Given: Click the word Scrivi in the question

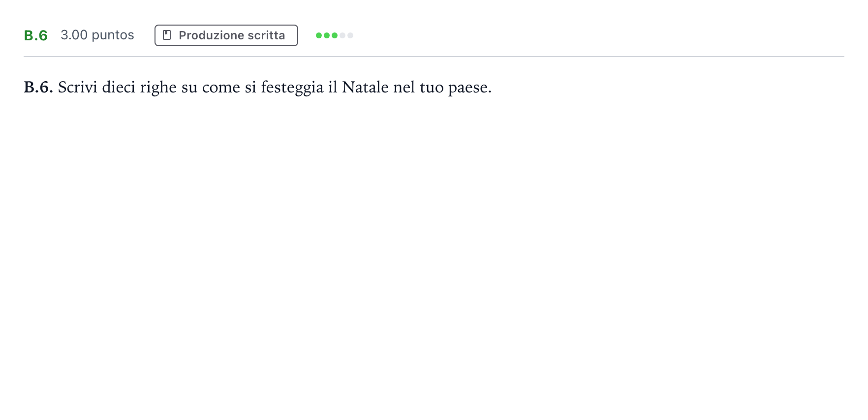Looking at the screenshot, I should (x=78, y=87).
